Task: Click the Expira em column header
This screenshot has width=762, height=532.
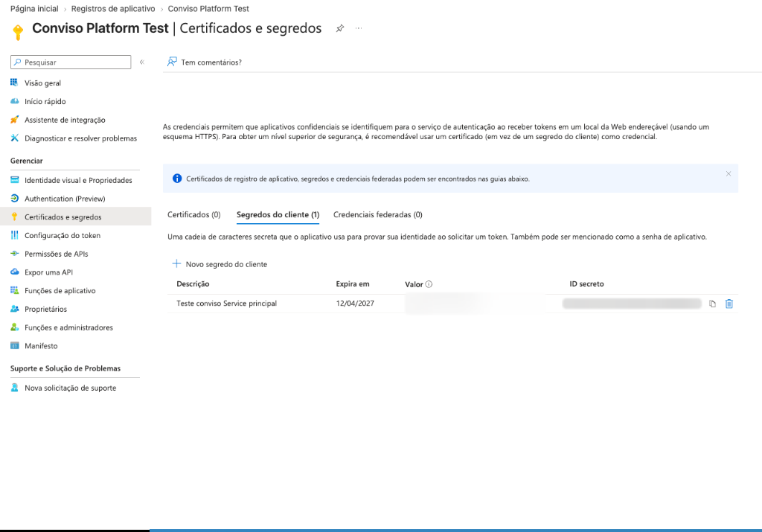Action: point(353,283)
